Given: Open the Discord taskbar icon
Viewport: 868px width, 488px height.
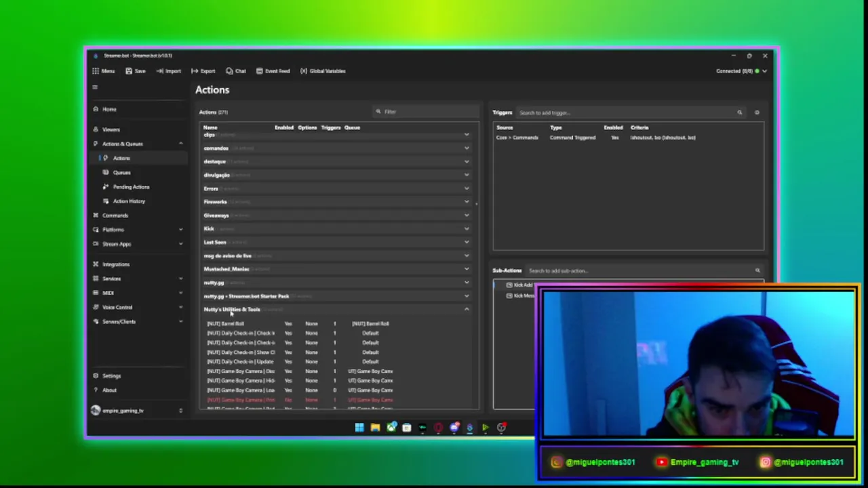Looking at the screenshot, I should click(454, 427).
